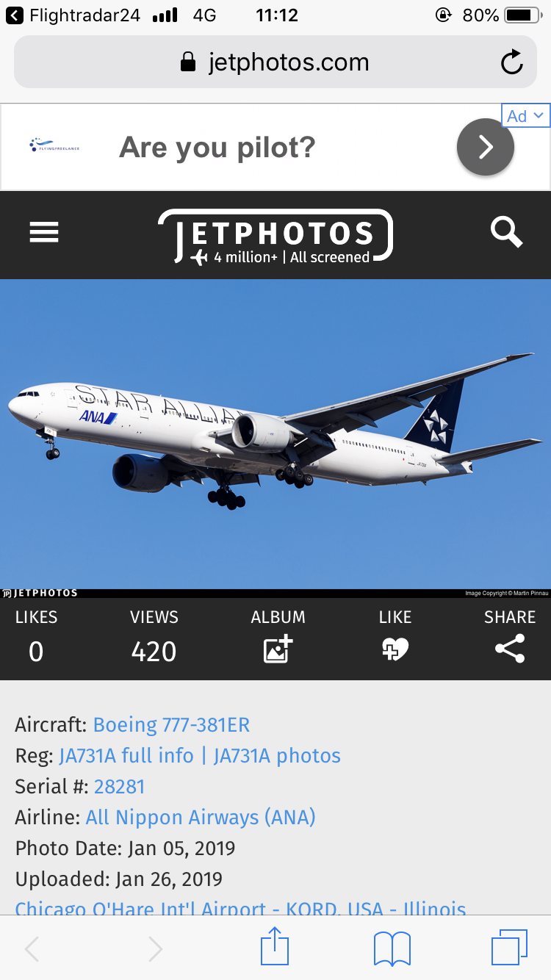This screenshot has width=551, height=980.
Task: Tap the search magnifier icon
Action: pyautogui.click(x=507, y=233)
